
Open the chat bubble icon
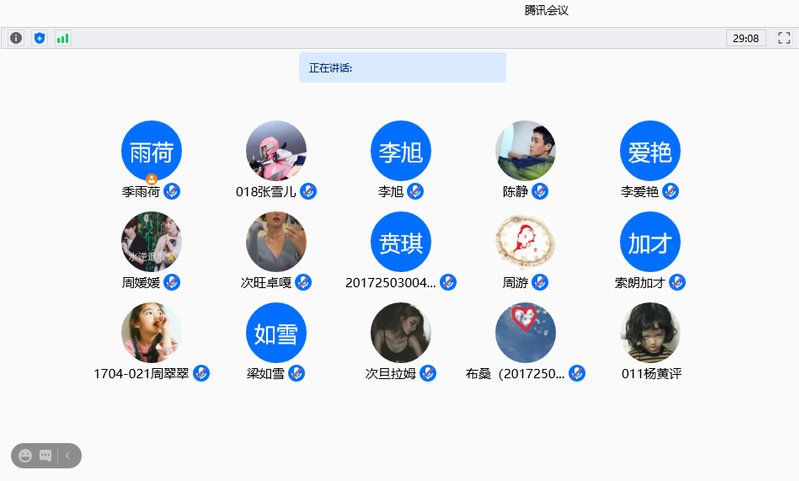point(45,456)
